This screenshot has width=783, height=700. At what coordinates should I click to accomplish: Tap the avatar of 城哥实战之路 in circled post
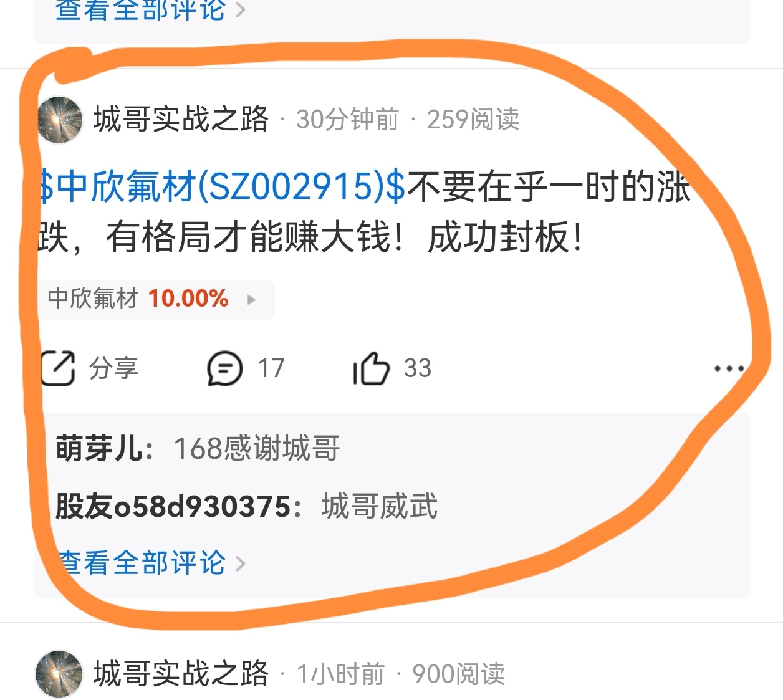(60, 119)
